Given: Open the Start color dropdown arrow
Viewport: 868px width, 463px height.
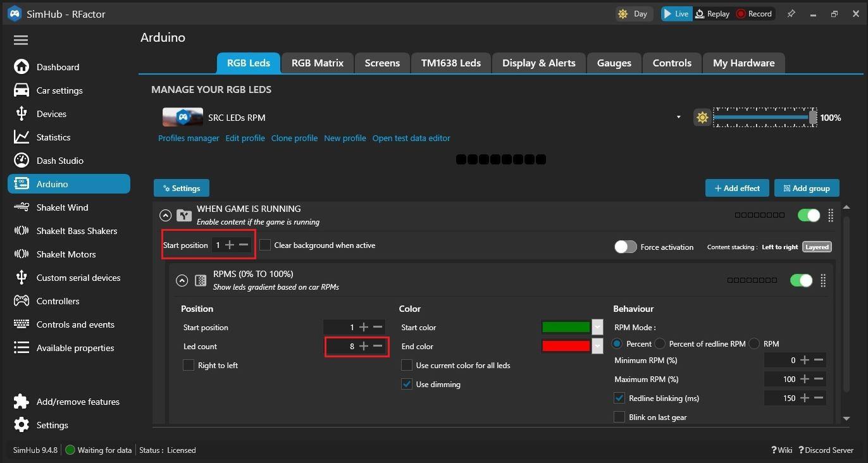Looking at the screenshot, I should (597, 328).
